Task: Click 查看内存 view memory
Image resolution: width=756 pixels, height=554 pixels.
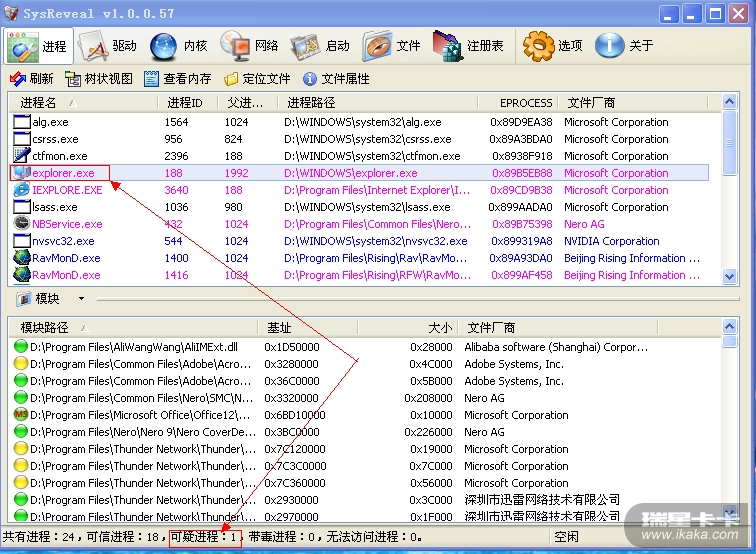Action: coord(178,79)
